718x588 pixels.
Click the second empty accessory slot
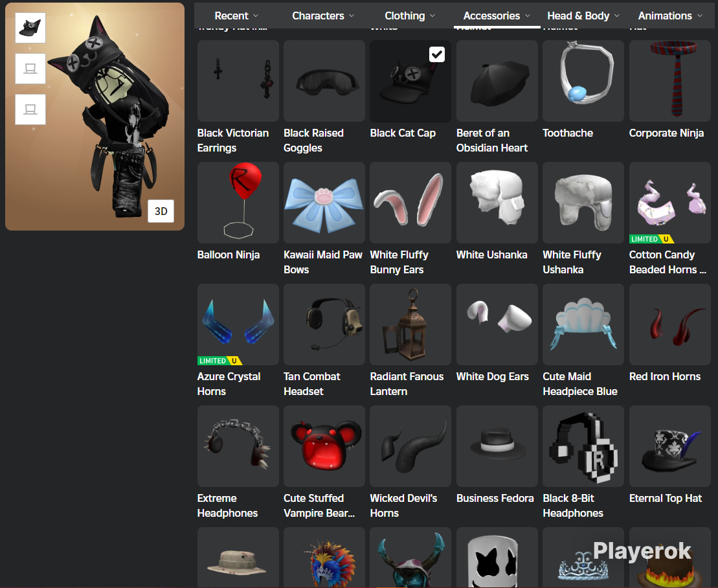[x=30, y=109]
